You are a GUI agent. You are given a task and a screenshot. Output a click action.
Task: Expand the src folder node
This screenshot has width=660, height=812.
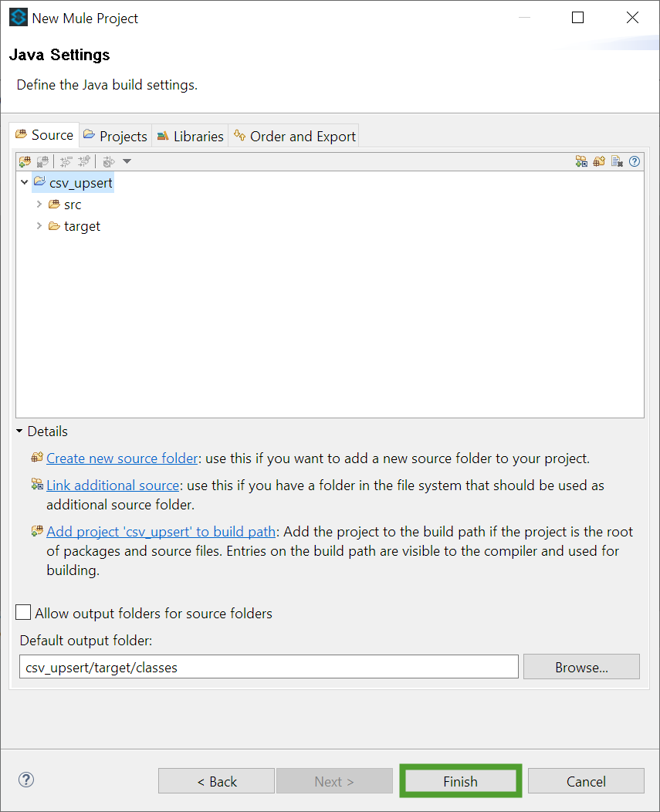(39, 204)
